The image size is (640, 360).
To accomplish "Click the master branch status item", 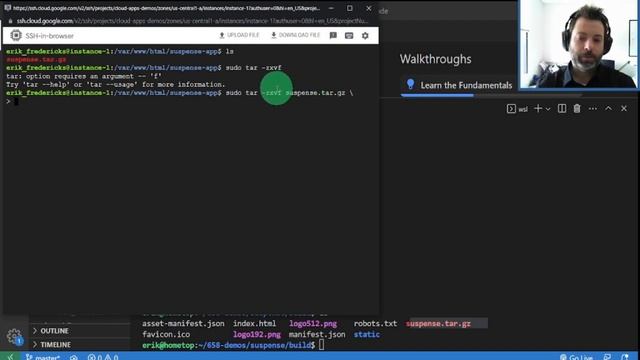I will pos(43,357).
